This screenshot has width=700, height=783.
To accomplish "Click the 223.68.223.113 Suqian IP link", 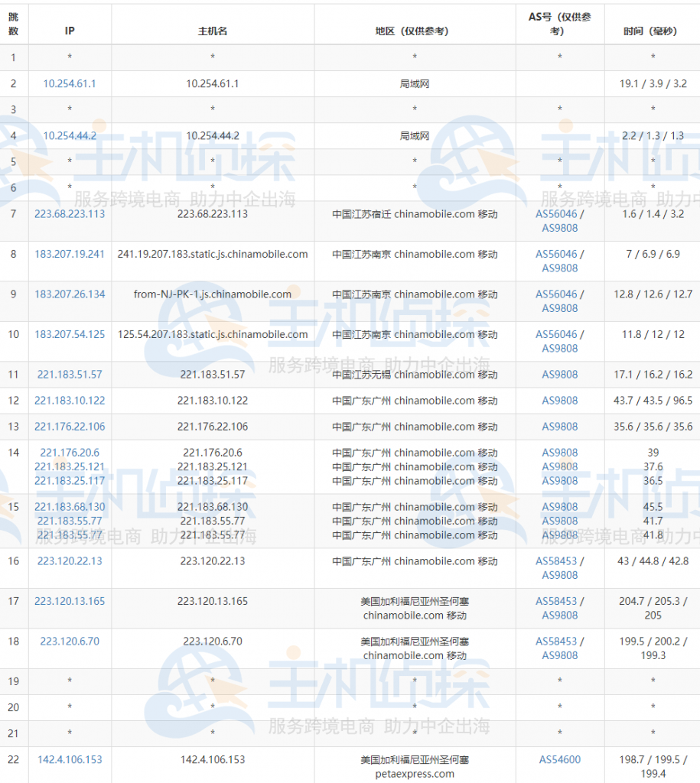I will tap(69, 213).
